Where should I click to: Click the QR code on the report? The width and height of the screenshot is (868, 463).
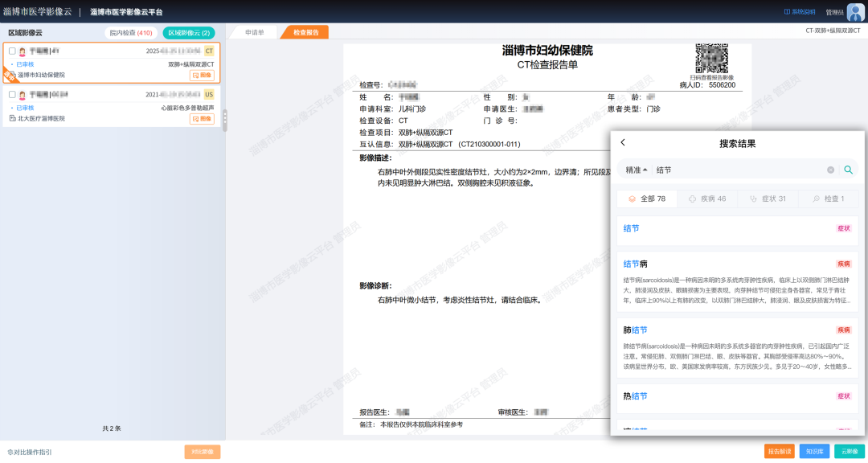[711, 56]
